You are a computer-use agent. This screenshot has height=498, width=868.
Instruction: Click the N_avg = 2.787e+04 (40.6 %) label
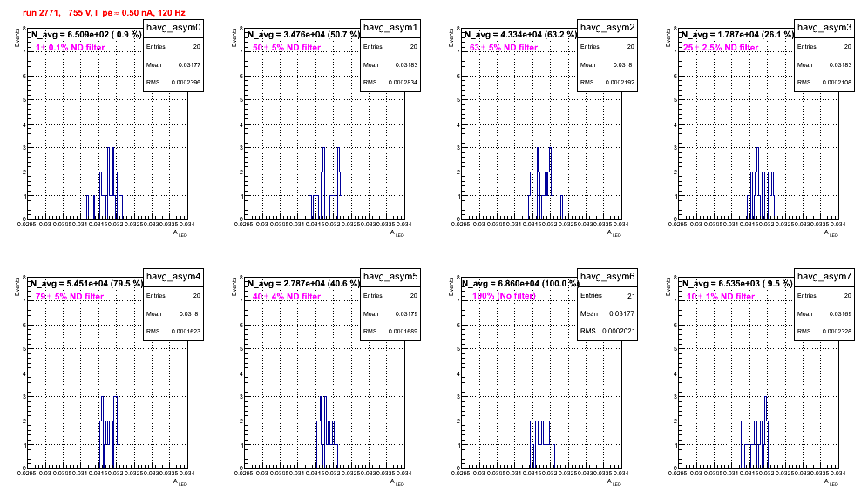point(303,283)
